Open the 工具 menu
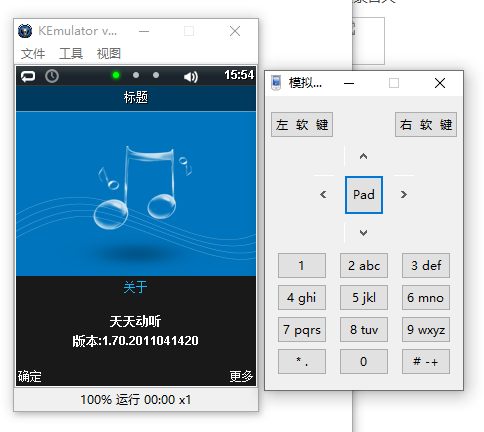Viewport: 484px width, 432px height. coord(71,53)
